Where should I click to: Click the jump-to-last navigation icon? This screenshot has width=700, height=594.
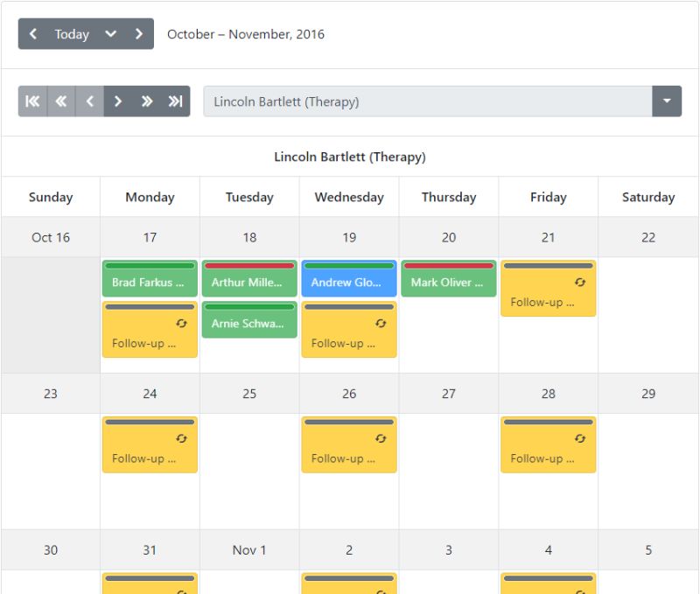[177, 101]
